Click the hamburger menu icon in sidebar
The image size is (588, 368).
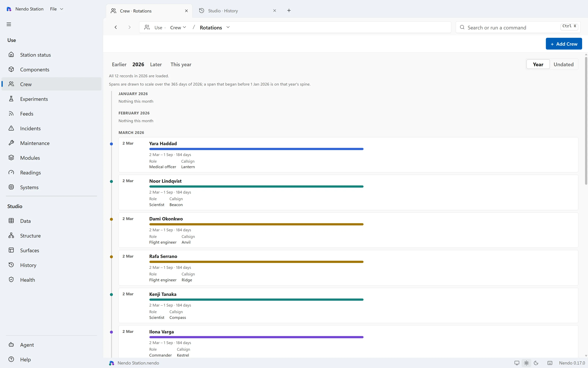click(x=9, y=24)
